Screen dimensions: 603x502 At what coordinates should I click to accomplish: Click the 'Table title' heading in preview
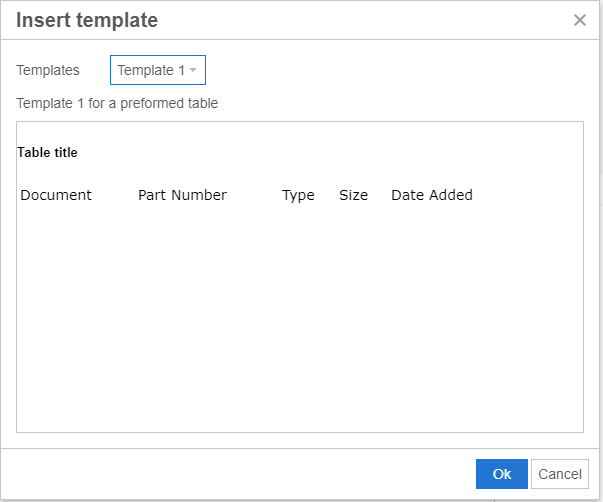(x=47, y=152)
